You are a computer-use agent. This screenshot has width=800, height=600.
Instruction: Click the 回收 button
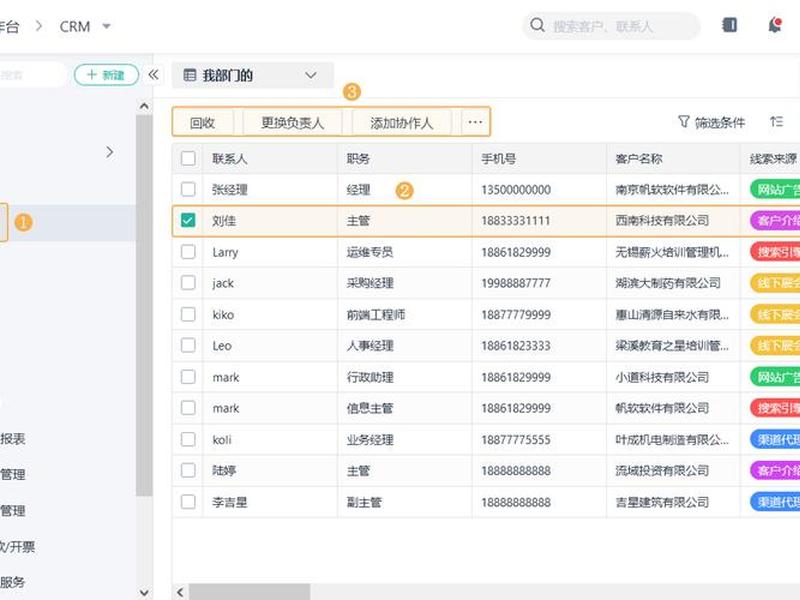click(203, 122)
